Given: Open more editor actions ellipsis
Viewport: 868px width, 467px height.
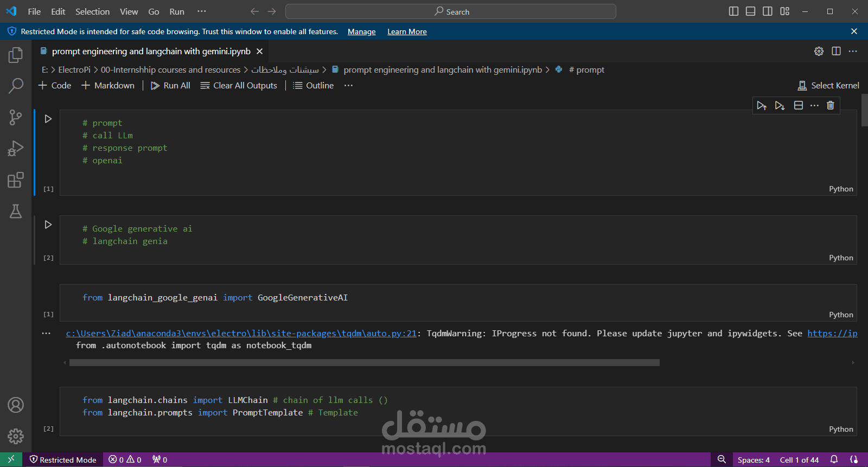Looking at the screenshot, I should point(853,51).
